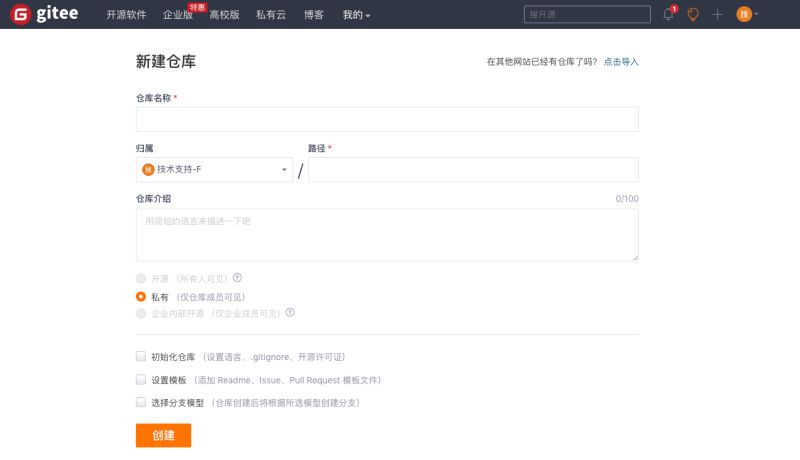The height and width of the screenshot is (460, 800).
Task: Click the 点击导入 link
Action: tap(621, 62)
